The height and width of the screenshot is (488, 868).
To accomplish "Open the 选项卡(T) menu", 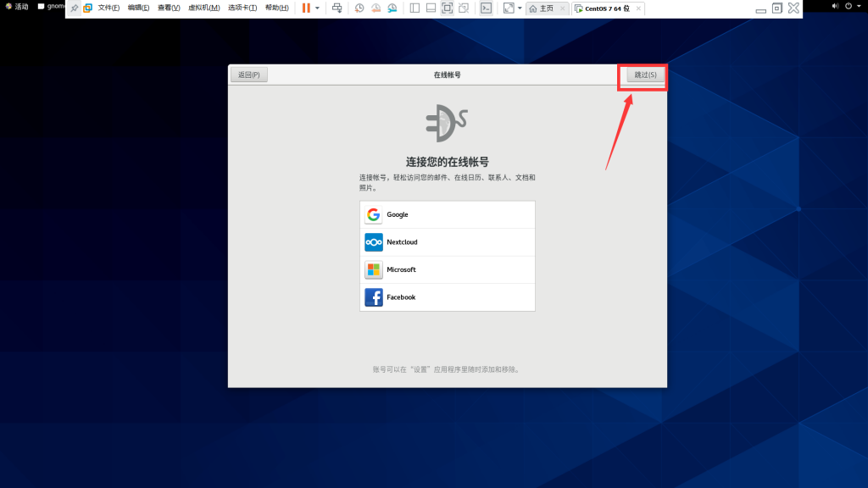I will [x=242, y=8].
